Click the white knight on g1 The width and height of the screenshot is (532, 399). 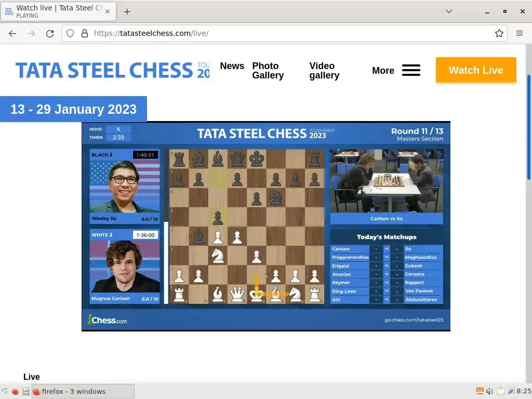295,294
